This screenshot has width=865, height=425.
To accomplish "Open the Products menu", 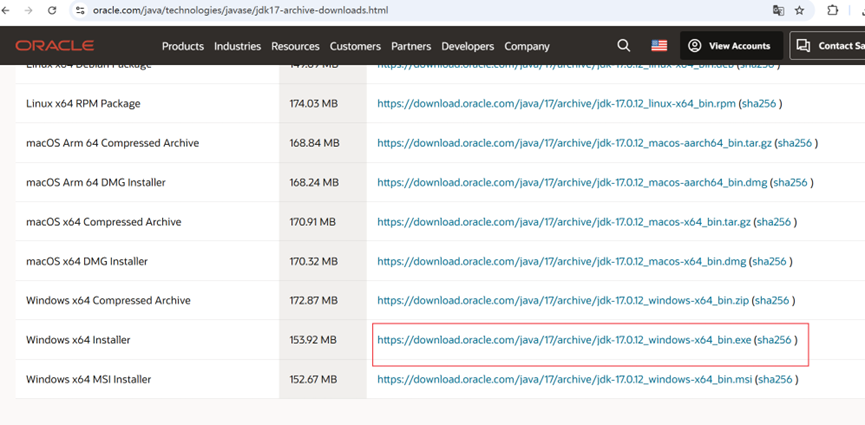I will 183,46.
